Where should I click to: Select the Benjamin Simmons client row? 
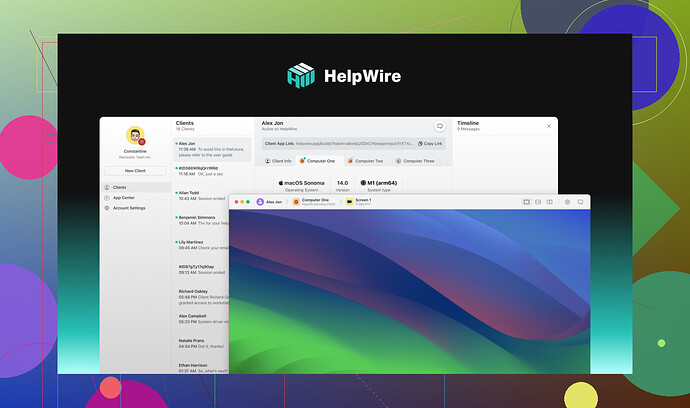click(x=201, y=221)
